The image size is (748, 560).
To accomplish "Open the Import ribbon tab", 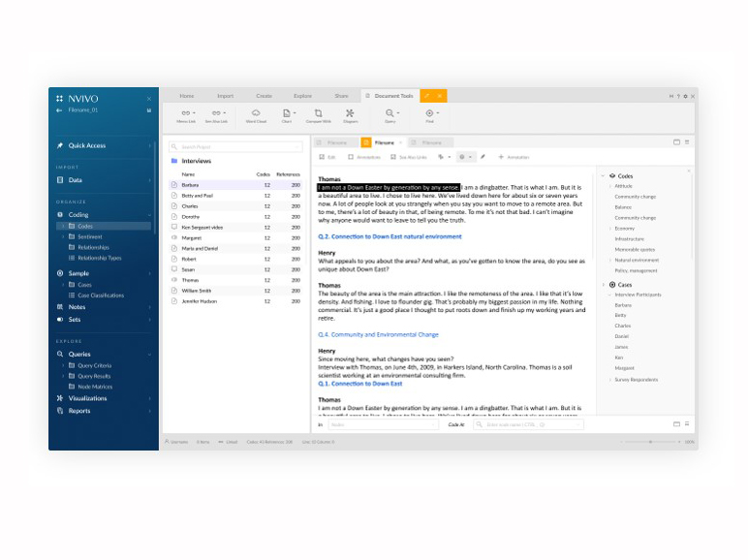I will tap(225, 96).
